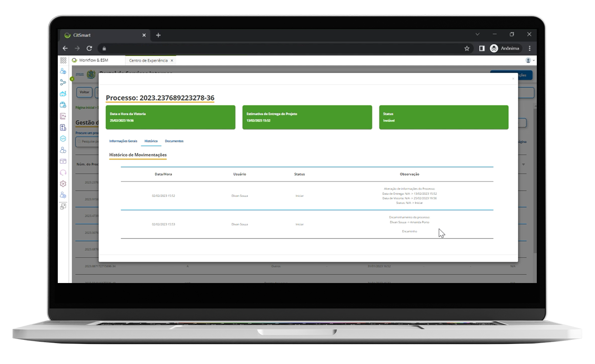This screenshot has width=595, height=364.
Task: Open the settings gear sidebar icon
Action: 63,184
